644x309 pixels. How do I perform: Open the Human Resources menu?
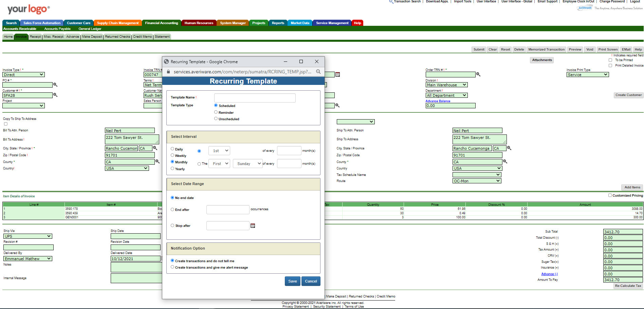tap(199, 23)
